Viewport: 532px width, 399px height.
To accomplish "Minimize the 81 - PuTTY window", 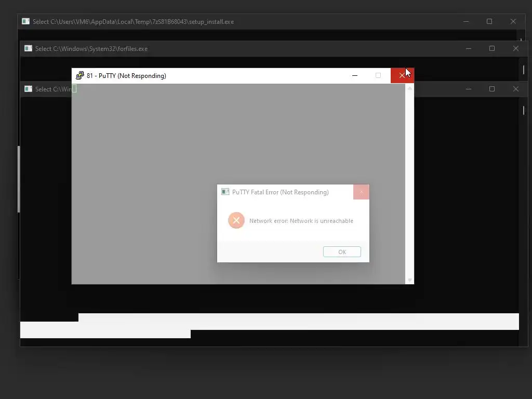I will [x=355, y=75].
